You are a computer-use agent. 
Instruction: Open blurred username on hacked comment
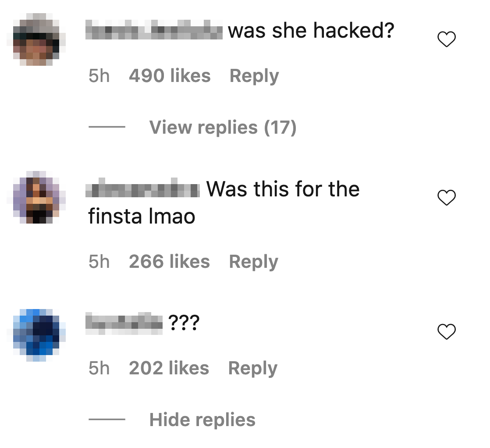point(154,30)
